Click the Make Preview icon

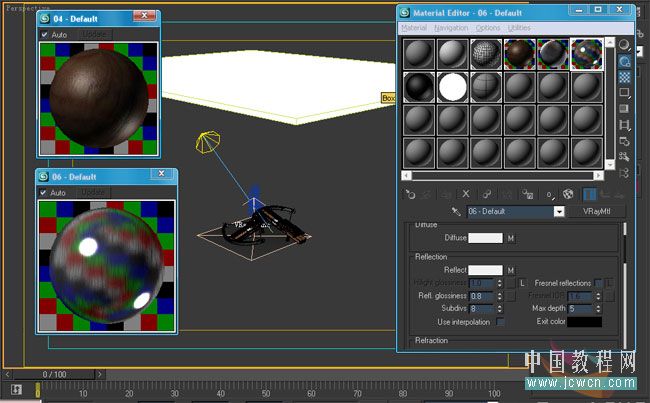(x=624, y=125)
